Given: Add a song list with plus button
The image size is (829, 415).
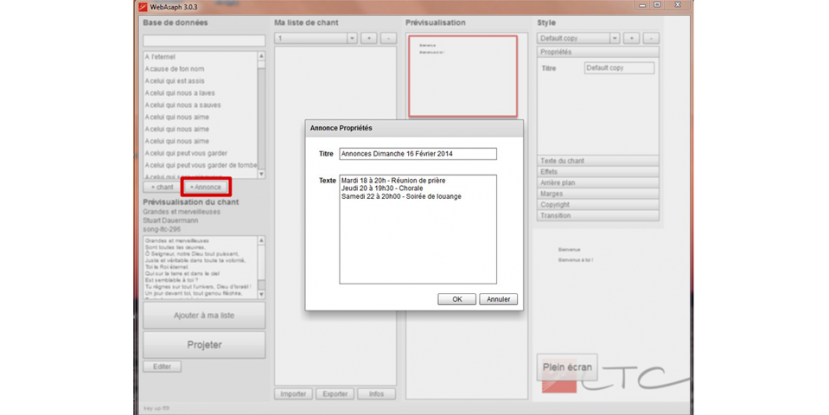Looking at the screenshot, I should [368, 38].
